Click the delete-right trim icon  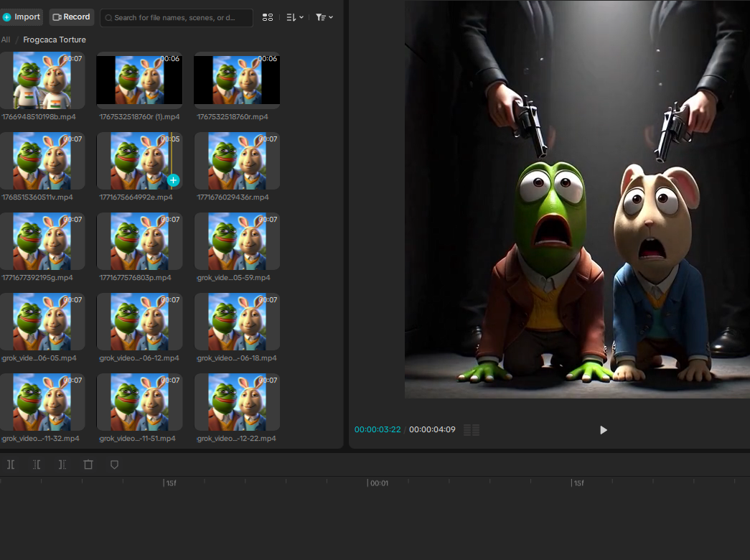(62, 465)
